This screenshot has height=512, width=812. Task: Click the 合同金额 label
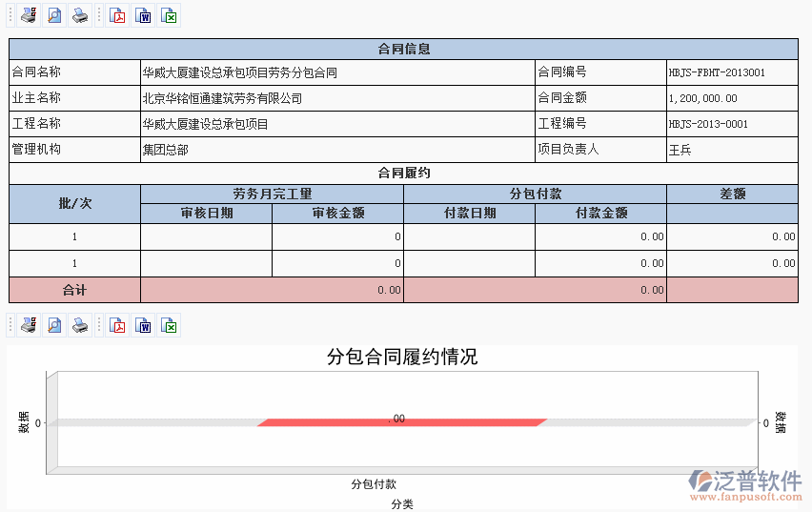pos(562,97)
